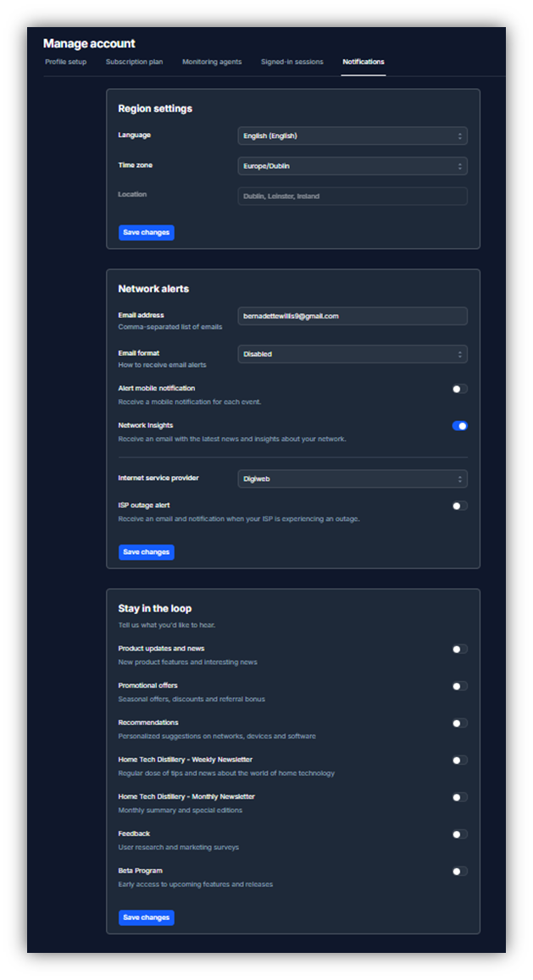Toggle the Monthly Newsletter switch
The height and width of the screenshot is (980, 533).
point(459,797)
